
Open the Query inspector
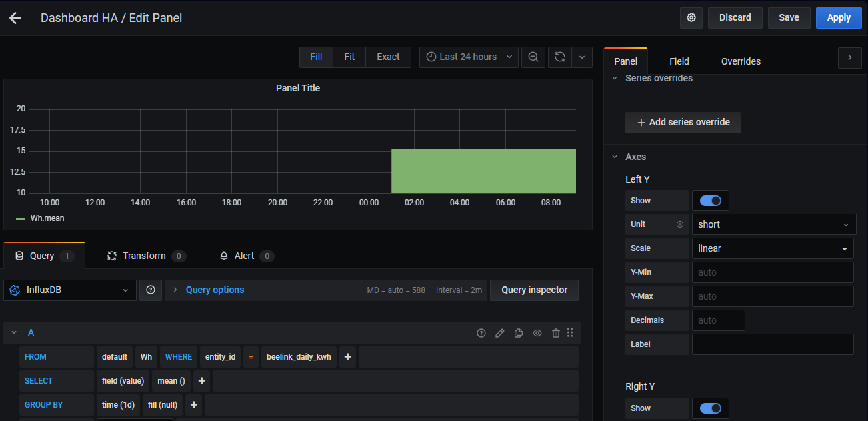(x=534, y=290)
